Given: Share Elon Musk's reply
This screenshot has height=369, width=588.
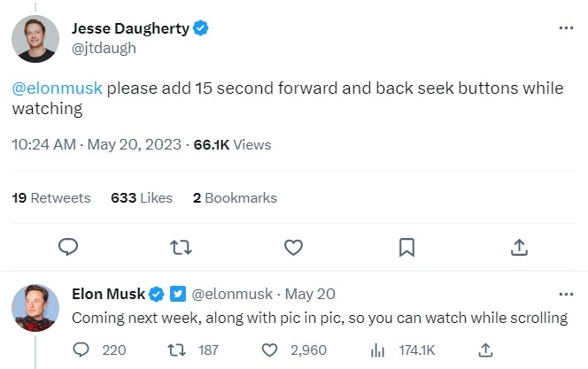Looking at the screenshot, I should (485, 350).
